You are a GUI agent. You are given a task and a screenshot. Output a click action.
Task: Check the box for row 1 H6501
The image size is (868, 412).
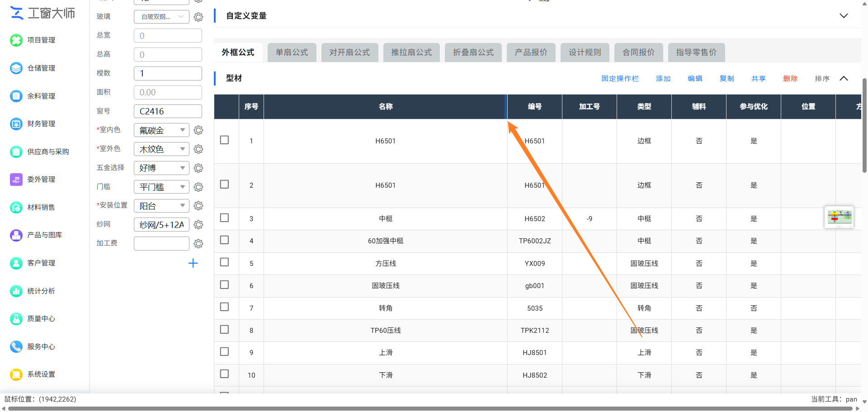[x=224, y=140]
